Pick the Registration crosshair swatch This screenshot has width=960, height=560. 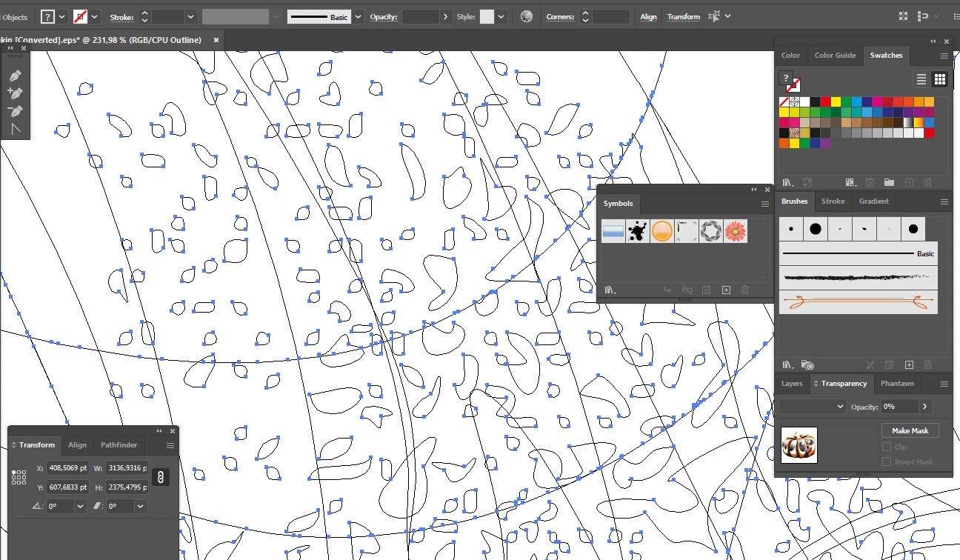[794, 101]
